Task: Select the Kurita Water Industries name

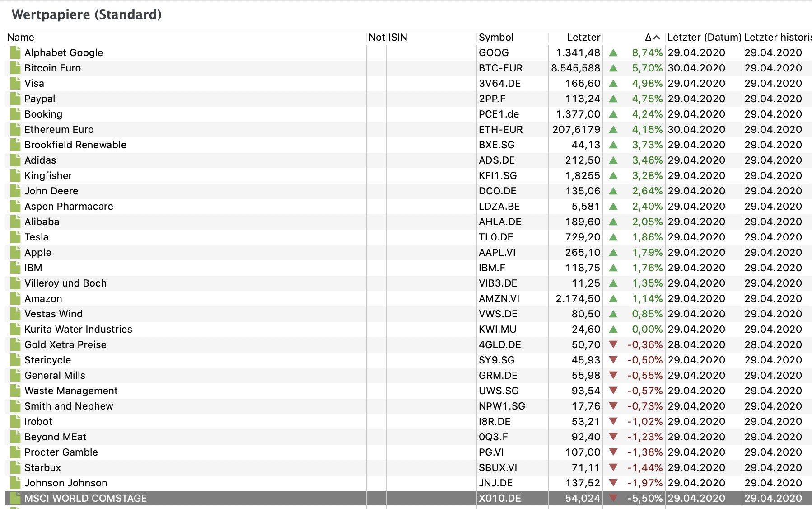Action: 78,329
